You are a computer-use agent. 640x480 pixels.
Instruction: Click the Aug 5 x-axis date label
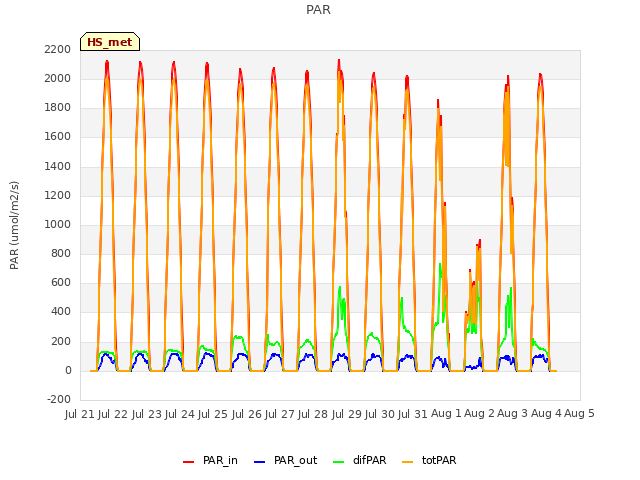pos(579,414)
